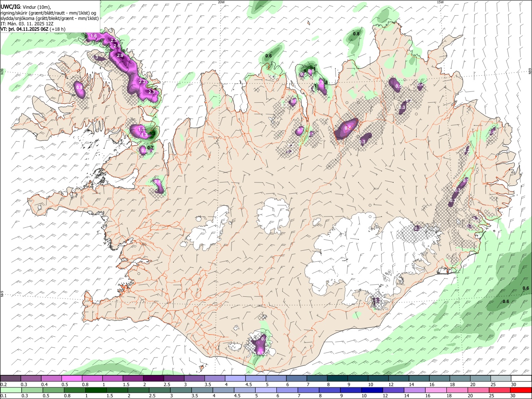Screen dimensions: 532x399
Task: Click the 2.6 snowfall value label
Action: pos(117,46)
